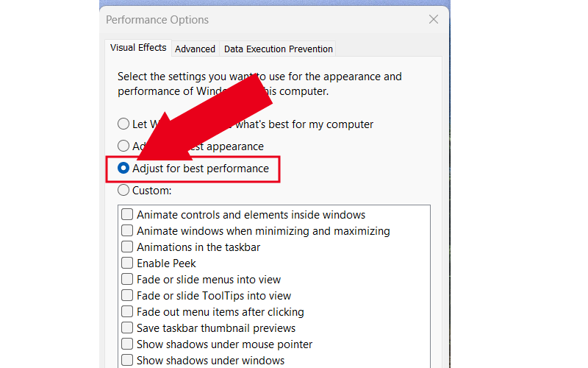
Task: Enable Animate controls and elements inside windows
Action: coord(127,215)
